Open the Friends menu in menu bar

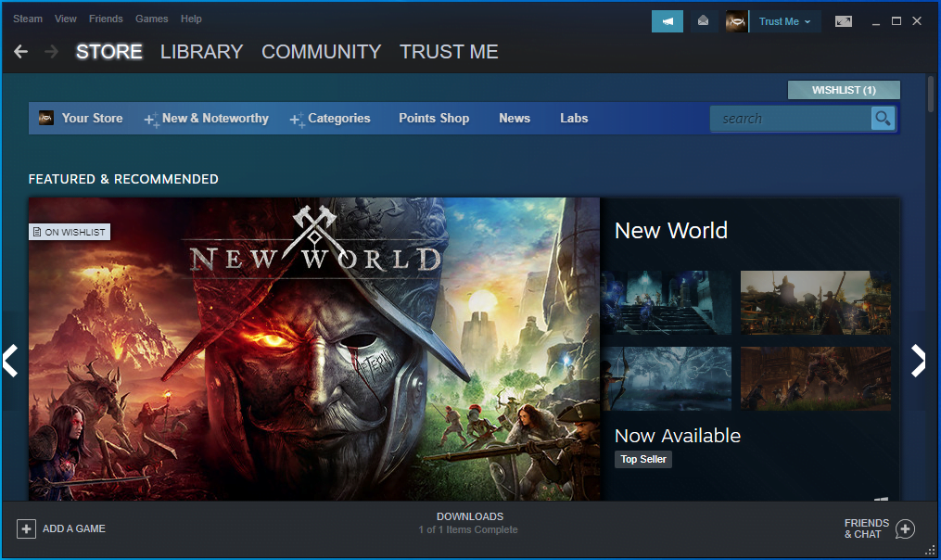coord(105,19)
